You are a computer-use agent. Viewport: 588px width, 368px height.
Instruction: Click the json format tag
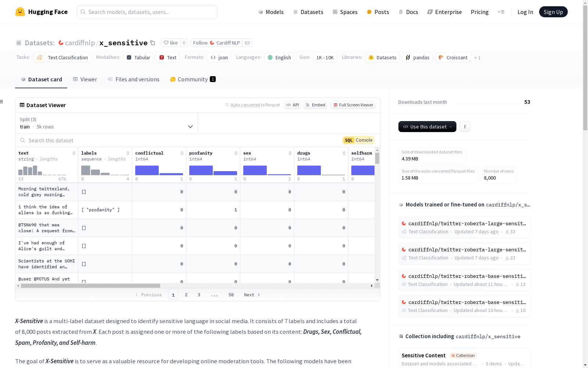tap(219, 57)
